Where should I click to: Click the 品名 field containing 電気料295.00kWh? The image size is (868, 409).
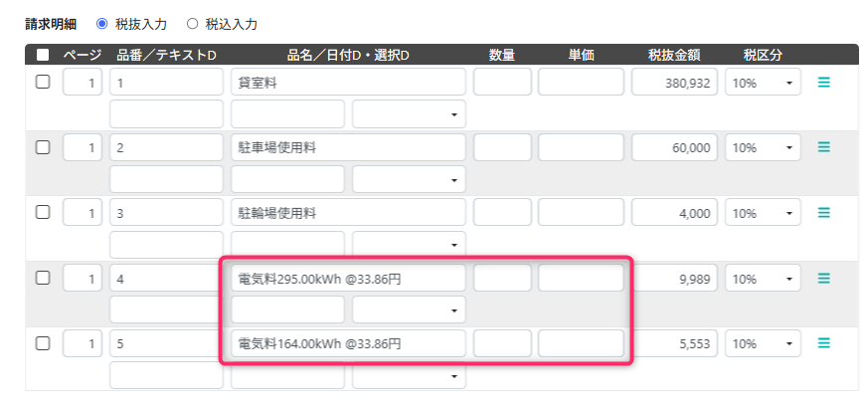click(x=348, y=279)
